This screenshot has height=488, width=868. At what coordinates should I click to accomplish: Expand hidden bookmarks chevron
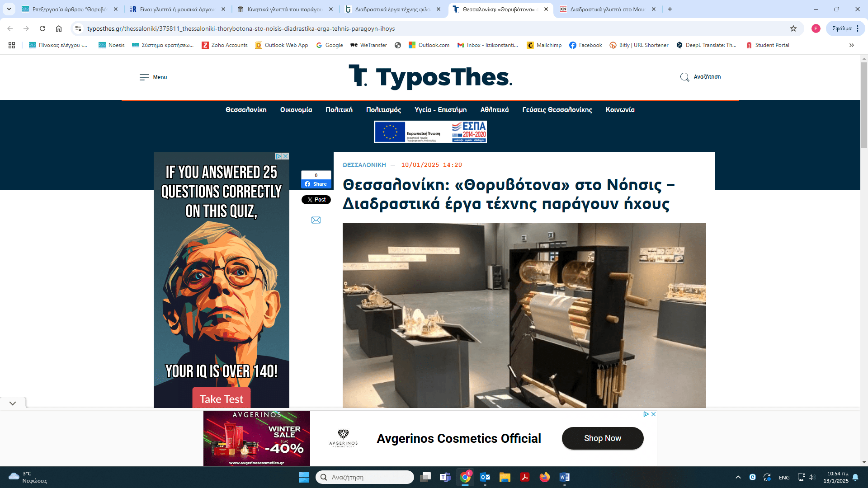pos(851,45)
